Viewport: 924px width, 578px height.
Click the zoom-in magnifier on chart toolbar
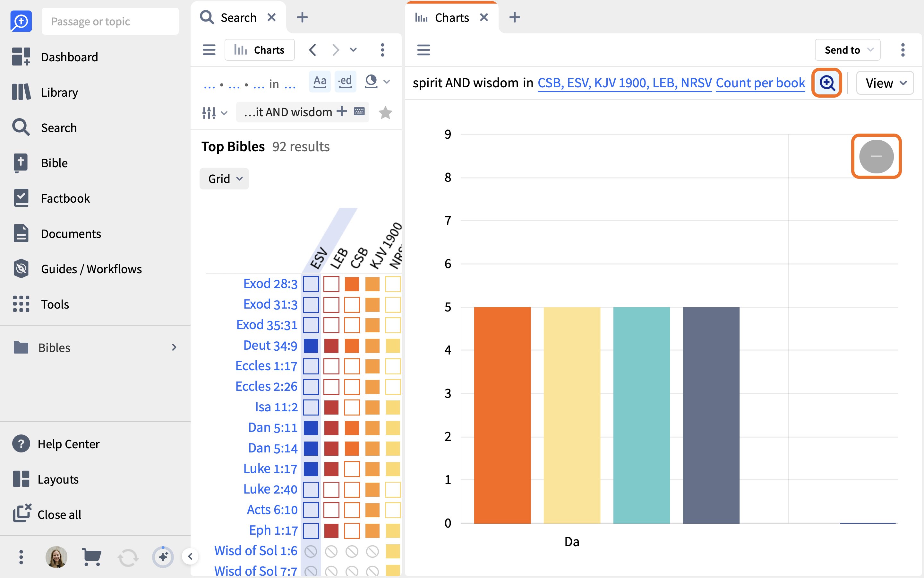coord(827,83)
